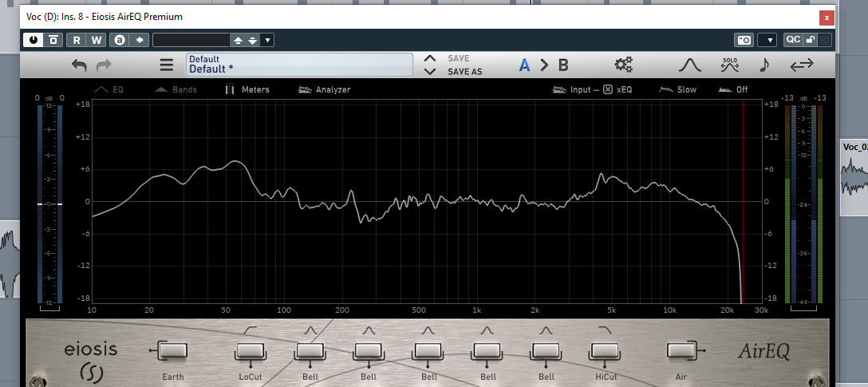Switch to the EQ view tab
Image resolution: width=868 pixels, height=387 pixels.
point(108,89)
